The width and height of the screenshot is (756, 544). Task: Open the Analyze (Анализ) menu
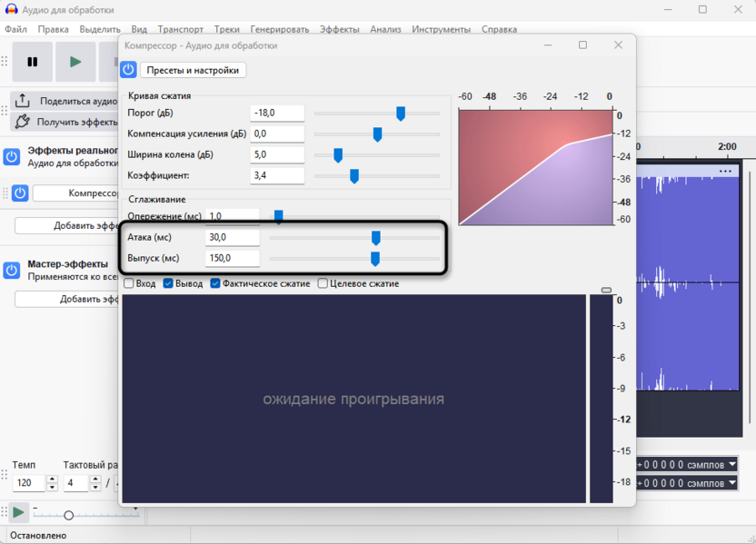[x=385, y=29]
